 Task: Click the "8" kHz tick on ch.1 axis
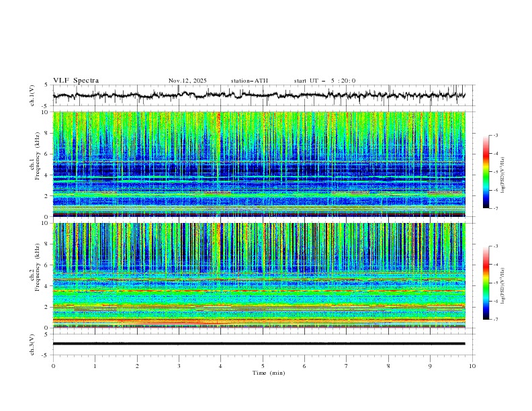point(47,133)
